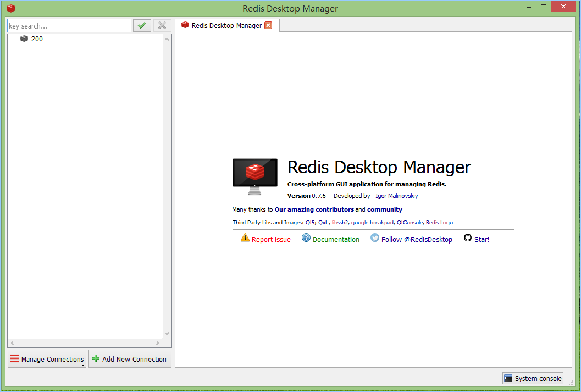Close the Redis Desktop Manager tab
Screen dimensions: 581x392
click(268, 25)
